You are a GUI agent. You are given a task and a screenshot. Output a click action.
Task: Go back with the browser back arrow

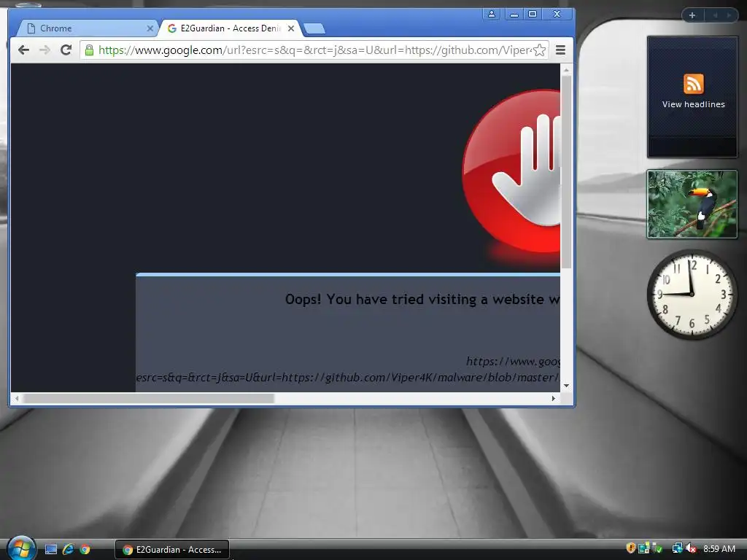(x=23, y=50)
